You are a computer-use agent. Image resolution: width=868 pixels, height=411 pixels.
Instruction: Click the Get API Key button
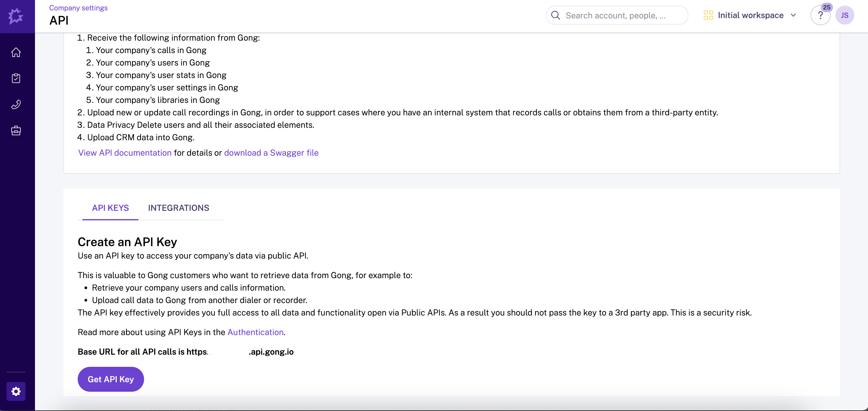[111, 379]
